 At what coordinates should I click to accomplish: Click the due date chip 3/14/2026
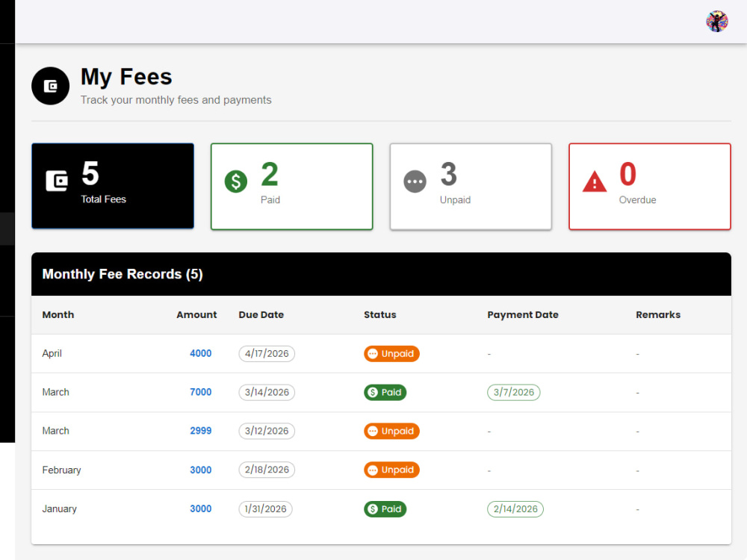267,393
